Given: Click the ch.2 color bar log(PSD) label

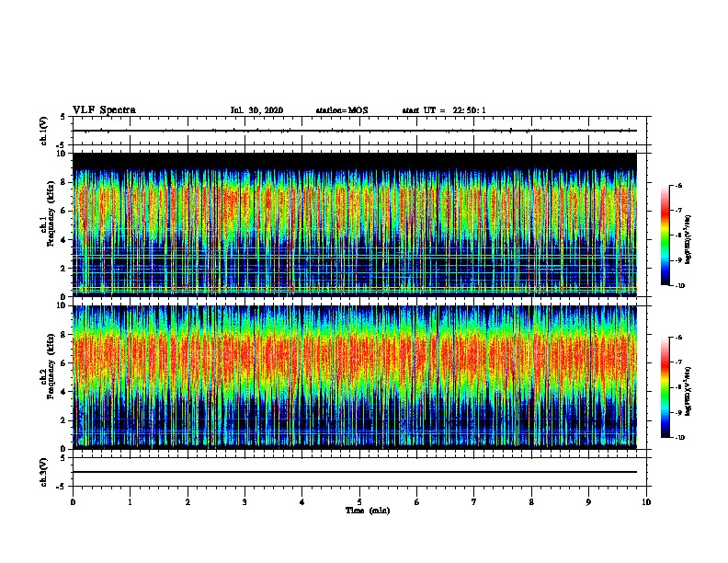Looking at the screenshot, I should [x=688, y=391].
